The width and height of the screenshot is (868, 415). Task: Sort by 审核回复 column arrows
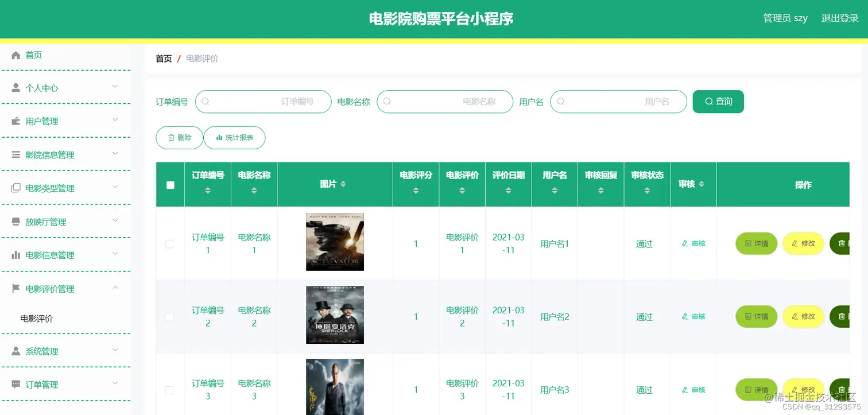tap(601, 190)
